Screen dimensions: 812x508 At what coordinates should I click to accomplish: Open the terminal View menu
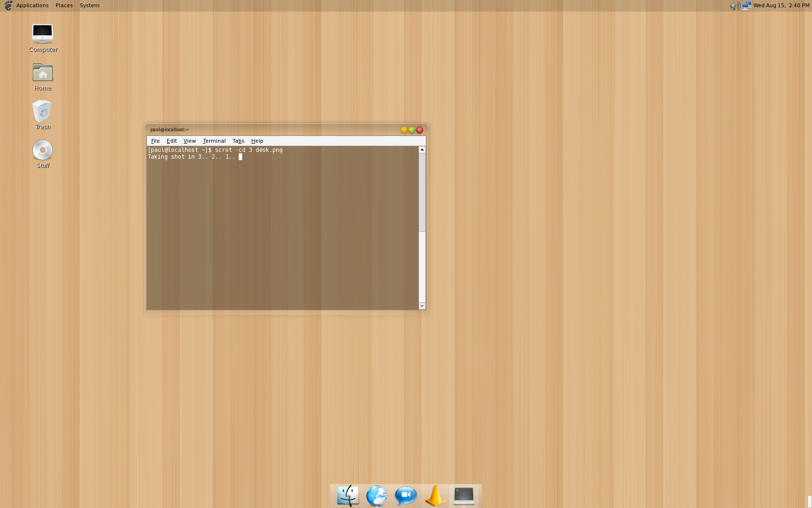click(x=189, y=141)
